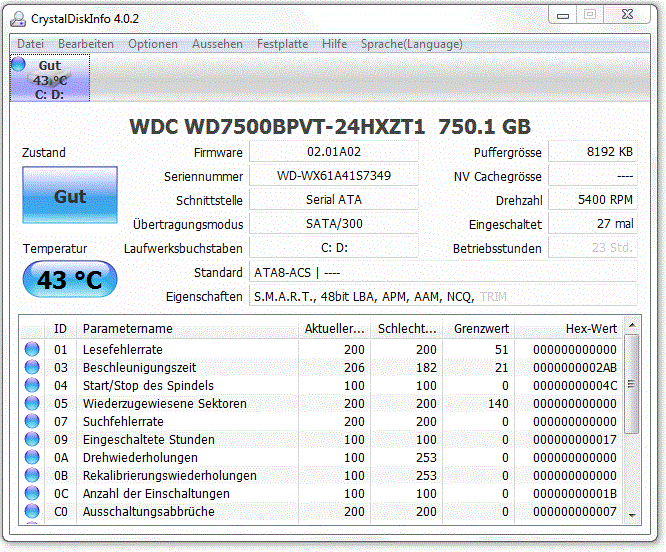Click hex value 000000000007
Viewport: 666px width, 552px height.
[575, 512]
